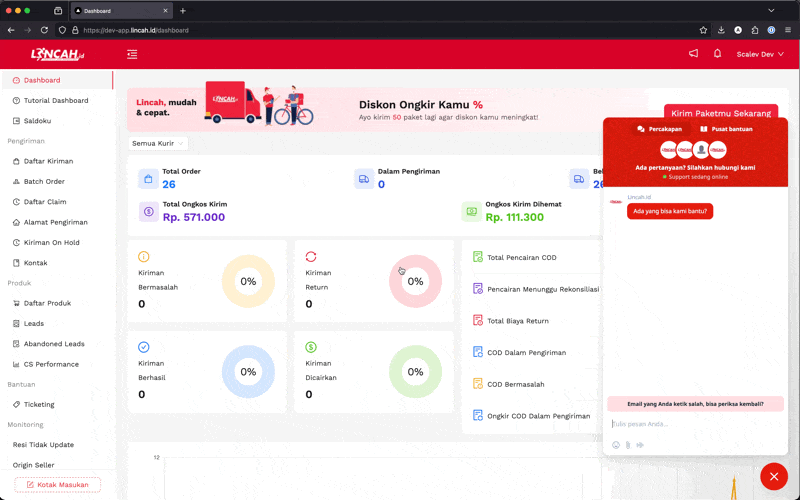Open a new browser tab
Image resolution: width=800 pixels, height=500 pixels.
183,11
